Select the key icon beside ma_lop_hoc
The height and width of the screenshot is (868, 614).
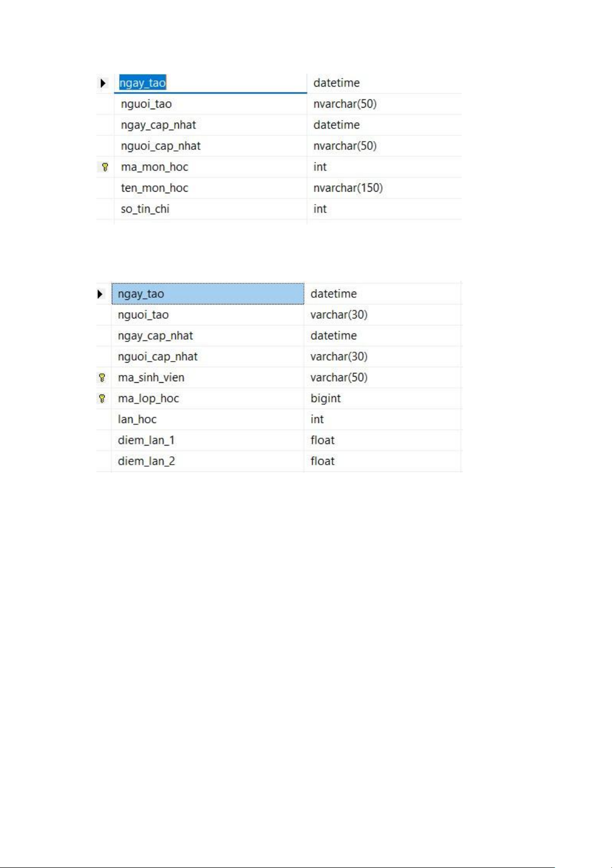[102, 398]
